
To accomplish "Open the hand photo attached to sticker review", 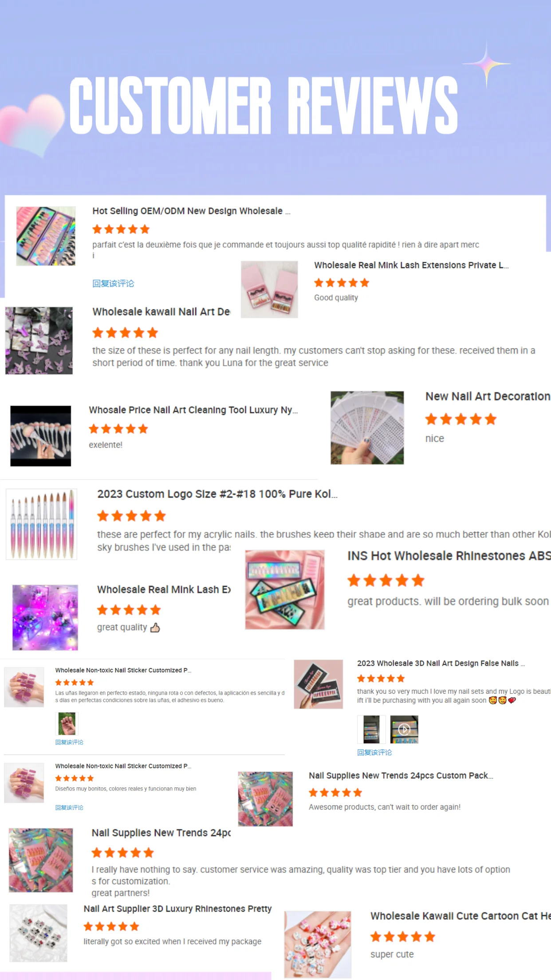I will 67,724.
